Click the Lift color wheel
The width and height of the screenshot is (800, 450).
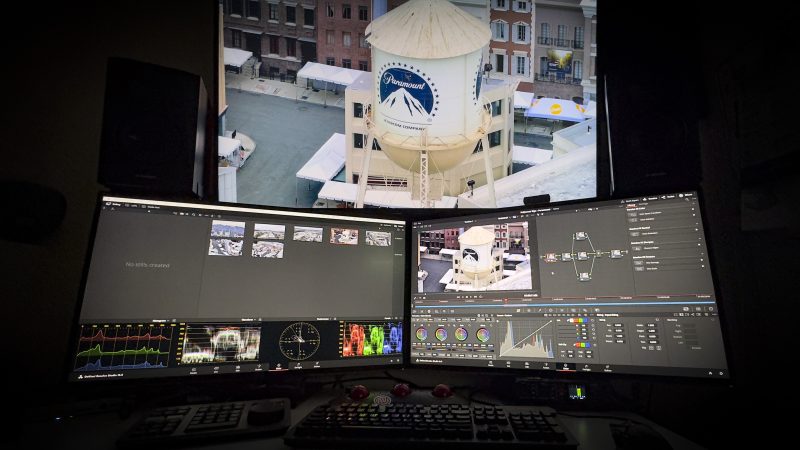[x=421, y=334]
